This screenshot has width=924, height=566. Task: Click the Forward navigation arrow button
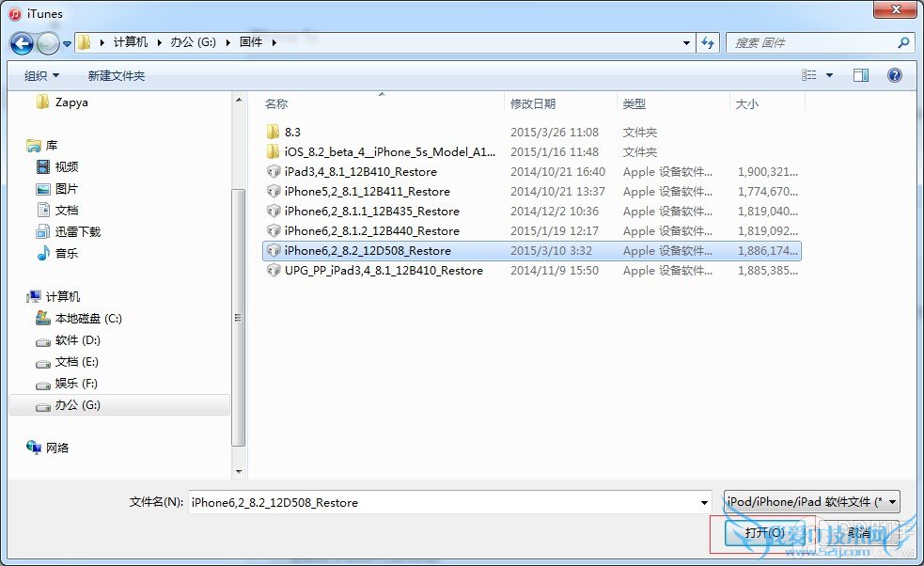click(x=48, y=43)
